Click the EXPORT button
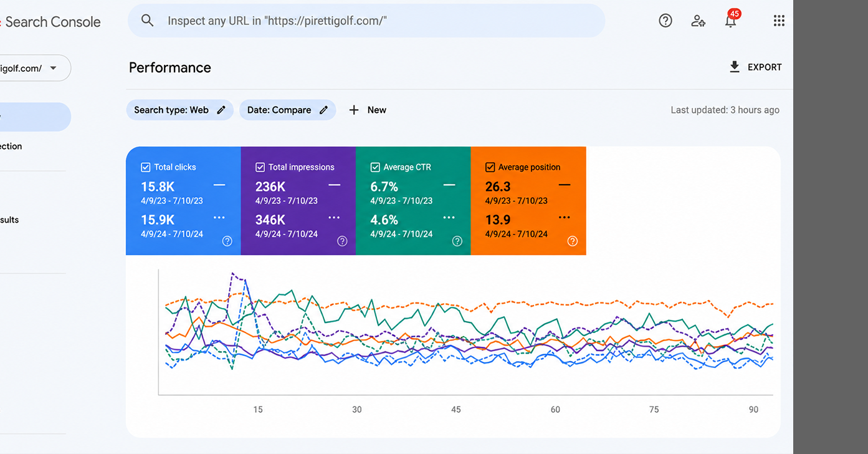 (755, 67)
